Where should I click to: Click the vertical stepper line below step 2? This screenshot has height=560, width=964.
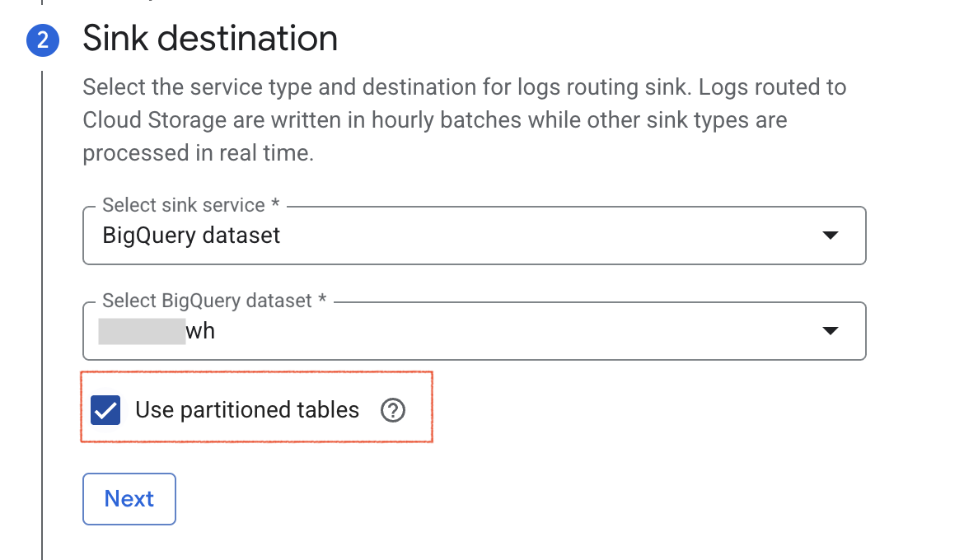[x=42, y=315]
